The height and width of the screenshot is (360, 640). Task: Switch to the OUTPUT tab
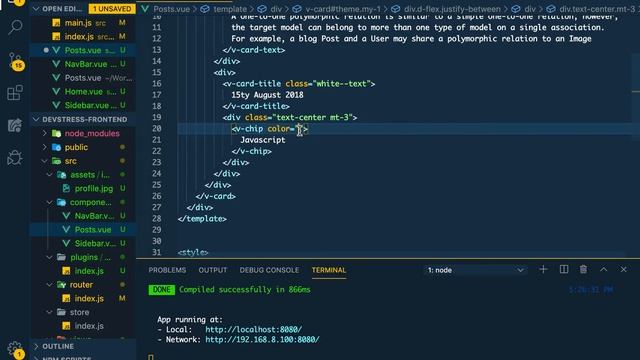coord(213,270)
